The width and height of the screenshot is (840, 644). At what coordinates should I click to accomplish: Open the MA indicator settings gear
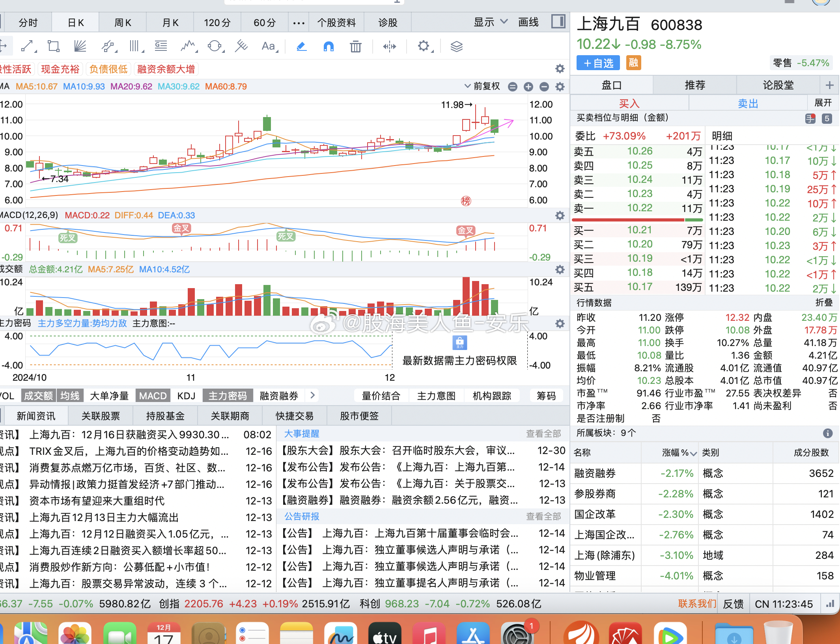560,87
